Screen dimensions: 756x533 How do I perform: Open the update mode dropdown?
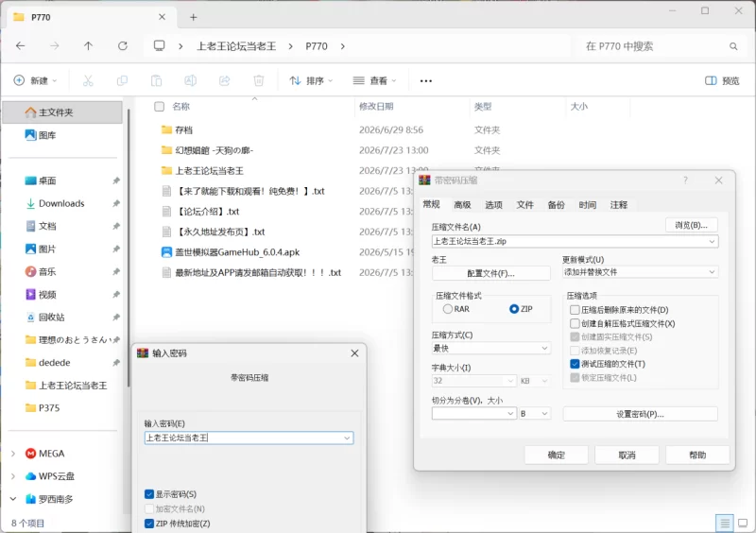click(712, 272)
